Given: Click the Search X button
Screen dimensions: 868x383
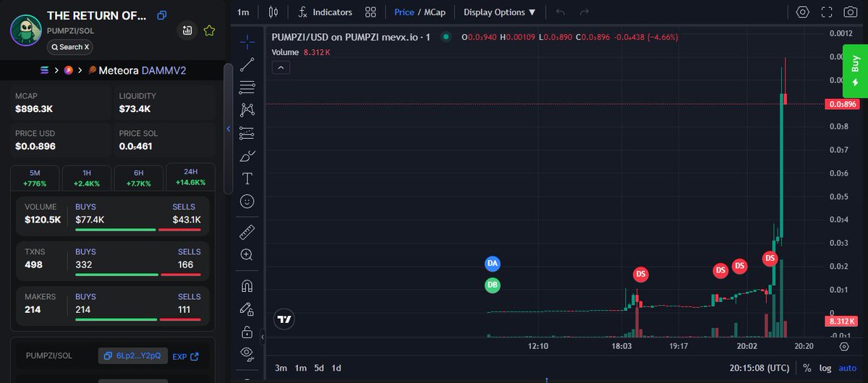Looking at the screenshot, I should pyautogui.click(x=70, y=47).
